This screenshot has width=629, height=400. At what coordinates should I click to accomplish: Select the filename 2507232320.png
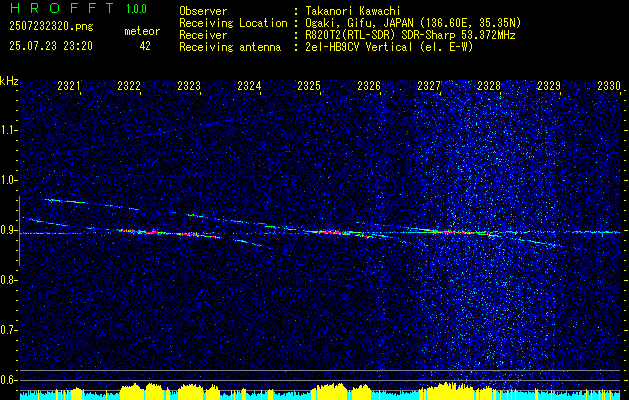(x=51, y=27)
